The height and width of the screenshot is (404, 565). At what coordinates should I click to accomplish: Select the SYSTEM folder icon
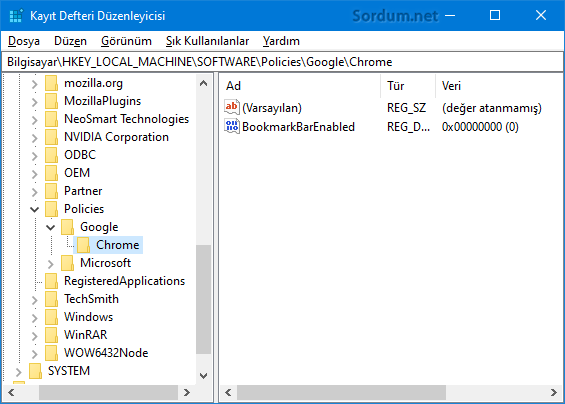click(35, 371)
